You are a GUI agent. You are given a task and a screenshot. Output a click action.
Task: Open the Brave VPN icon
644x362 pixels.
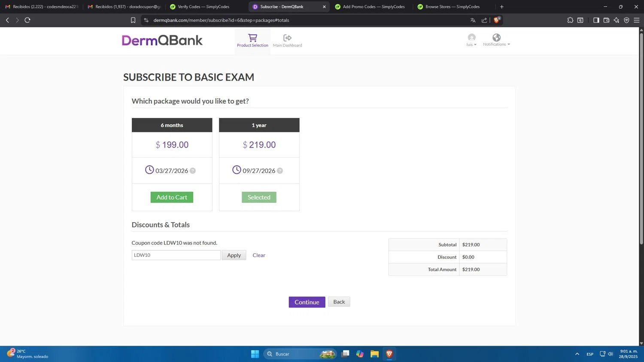[626, 20]
